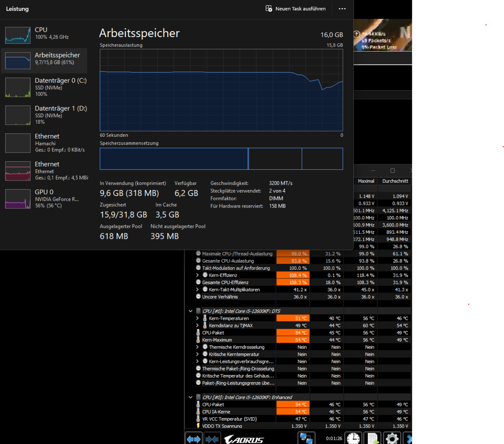Expand the Thermische Kerndrosselung row
The image size is (504, 444).
(x=197, y=347)
